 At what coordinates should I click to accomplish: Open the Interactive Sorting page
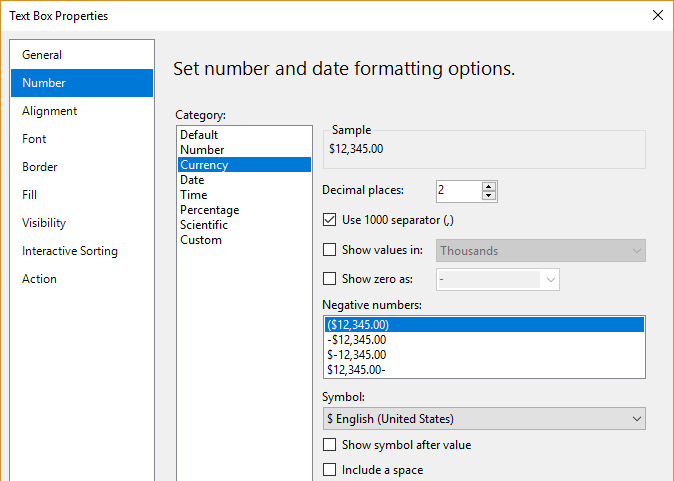(70, 251)
